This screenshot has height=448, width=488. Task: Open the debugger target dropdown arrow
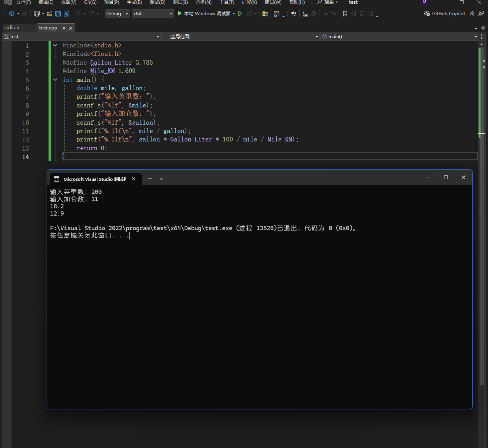pos(234,14)
